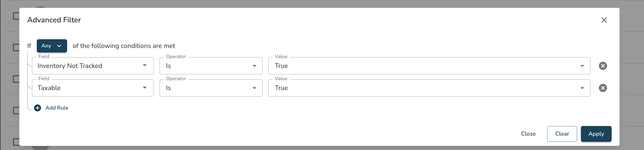The image size is (644, 150).
Task: Open the Any condition selector
Action: 52,46
